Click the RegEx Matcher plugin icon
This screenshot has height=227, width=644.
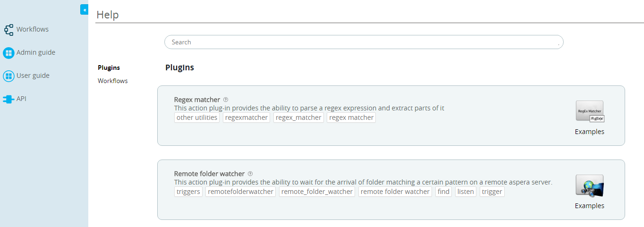pos(590,112)
